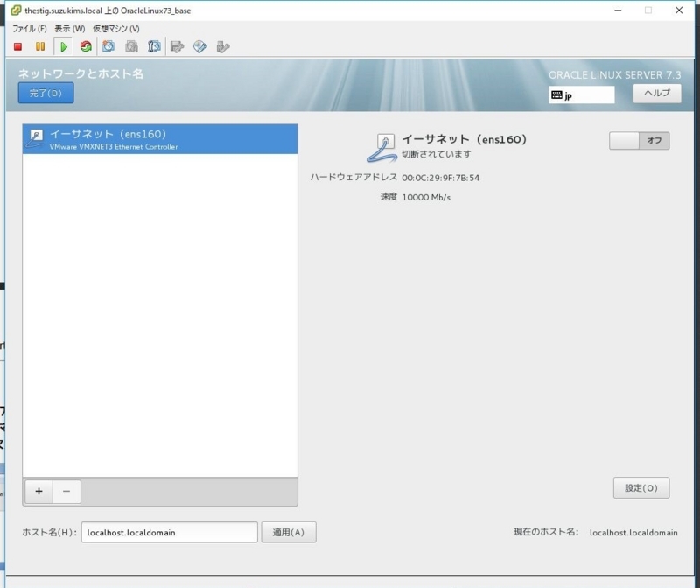Click the 設定(O) configure button
This screenshot has width=700, height=588.
click(641, 488)
